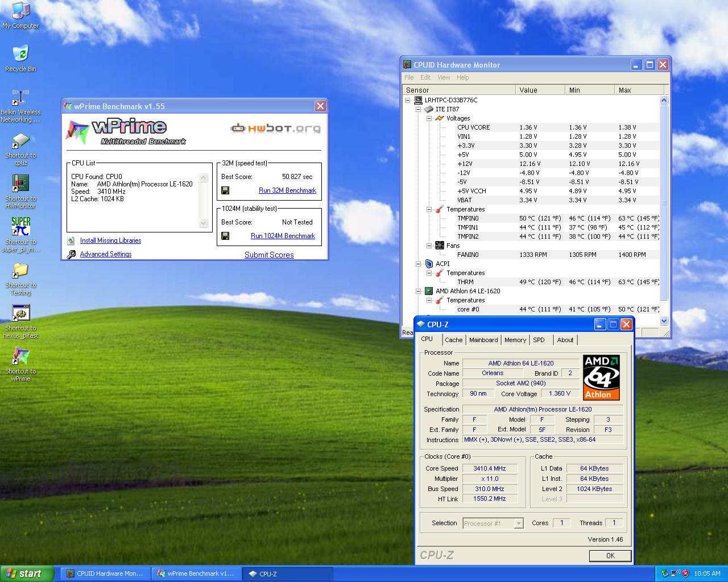Open the View menu in Hardware Monitor

[x=444, y=77]
